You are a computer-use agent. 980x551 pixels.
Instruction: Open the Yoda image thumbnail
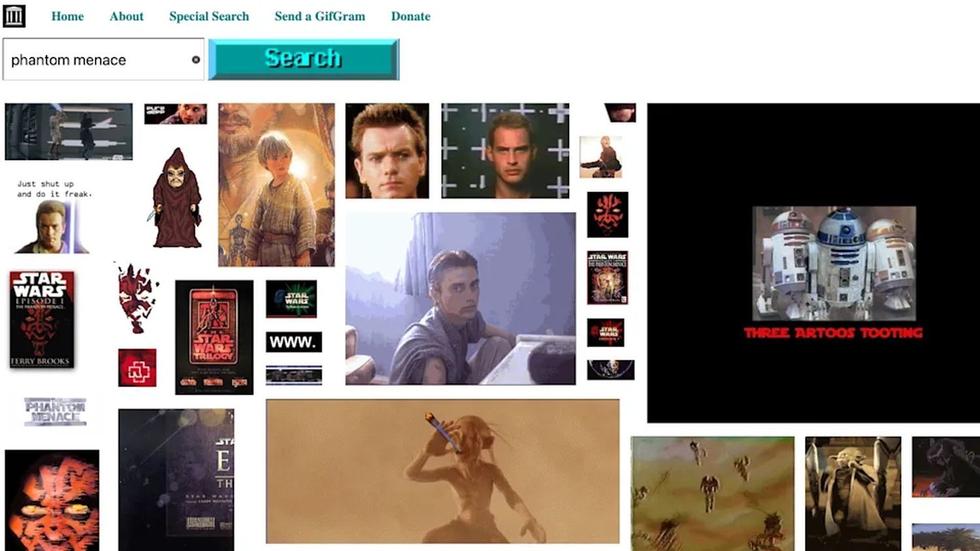(853, 493)
